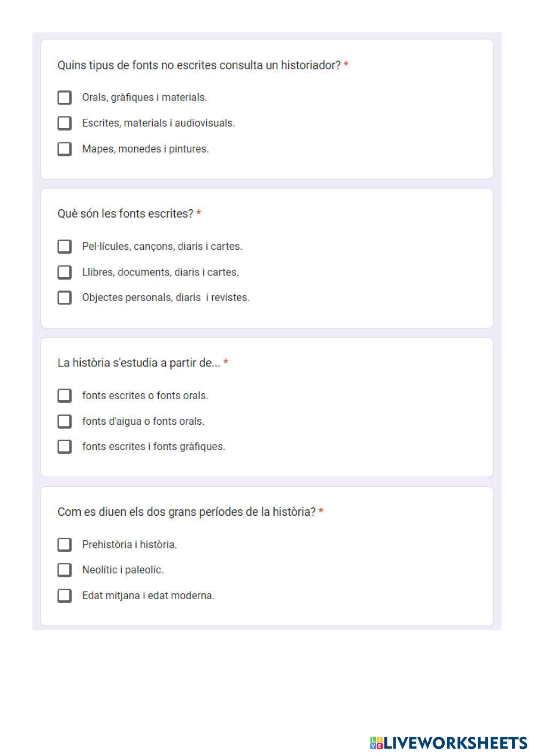Check the 'Orals, gràfiques i materials' box

coord(64,97)
